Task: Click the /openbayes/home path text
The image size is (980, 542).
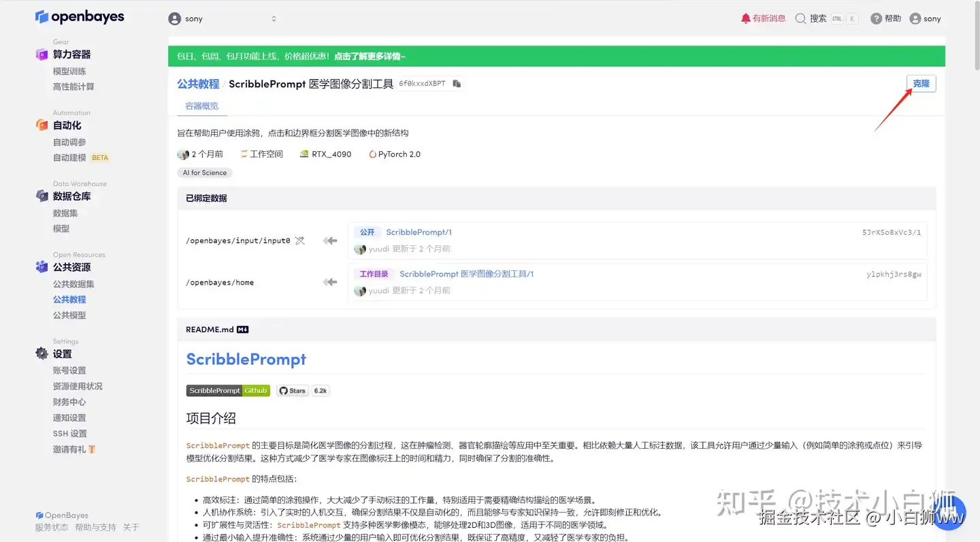Action: coord(220,283)
